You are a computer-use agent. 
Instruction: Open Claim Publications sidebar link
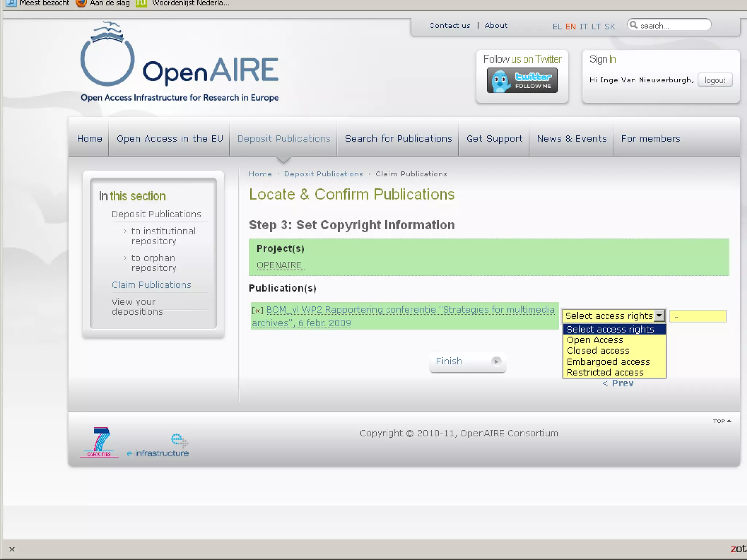(151, 285)
